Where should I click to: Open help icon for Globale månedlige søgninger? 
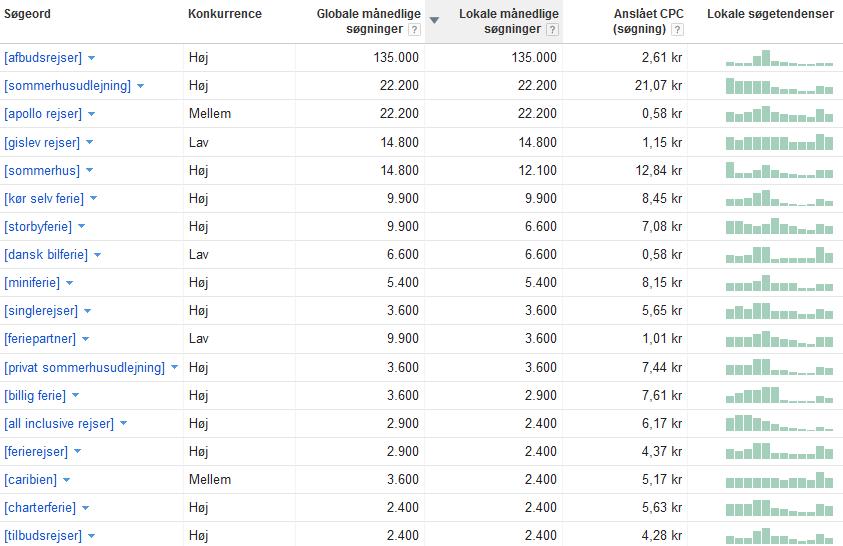(x=414, y=30)
